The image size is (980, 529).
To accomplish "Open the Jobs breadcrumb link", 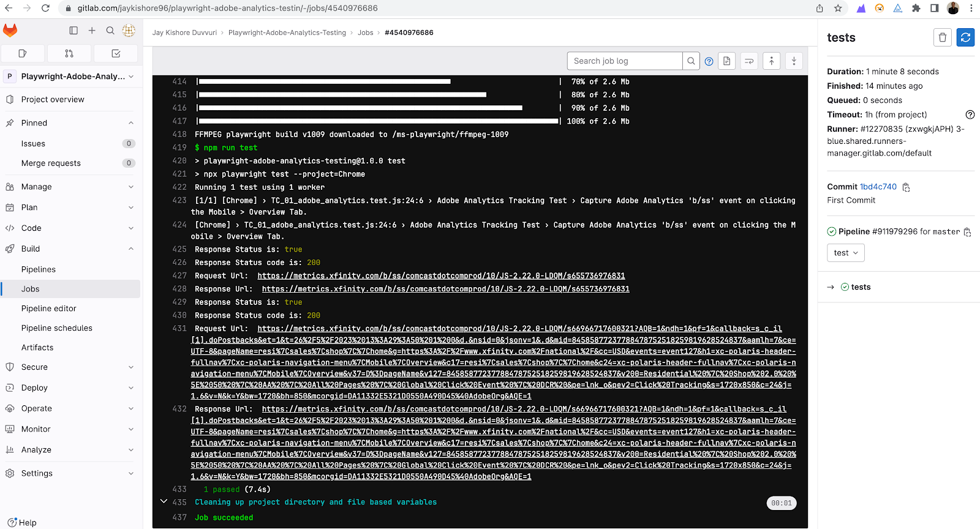I will tap(366, 33).
